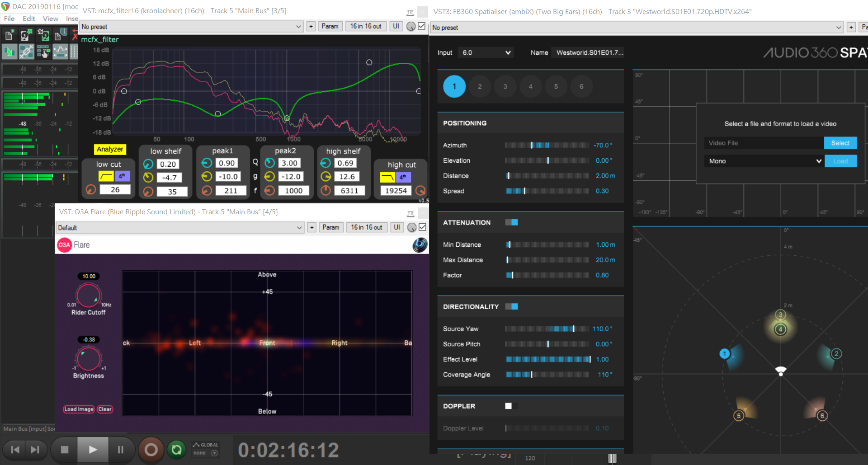Open the Mono video format dropdown
The height and width of the screenshot is (465, 868).
pos(764,161)
